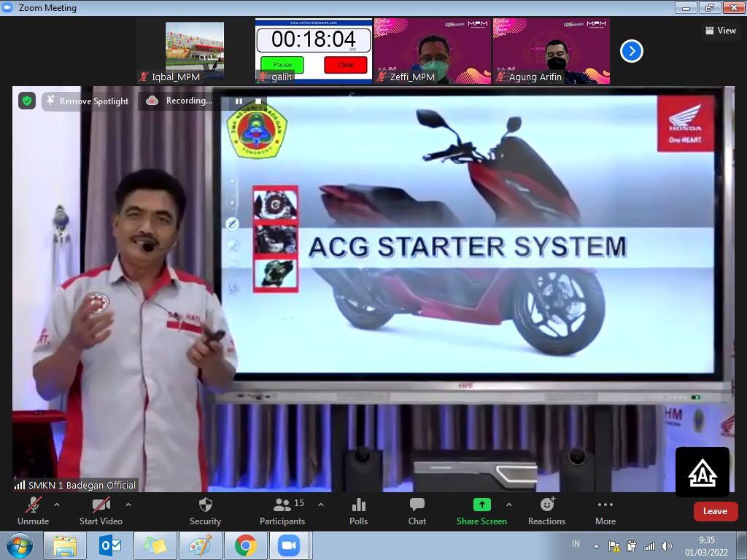Image resolution: width=747 pixels, height=560 pixels.
Task: Unmute the microphone in Zoom toolbar
Action: pos(33,510)
